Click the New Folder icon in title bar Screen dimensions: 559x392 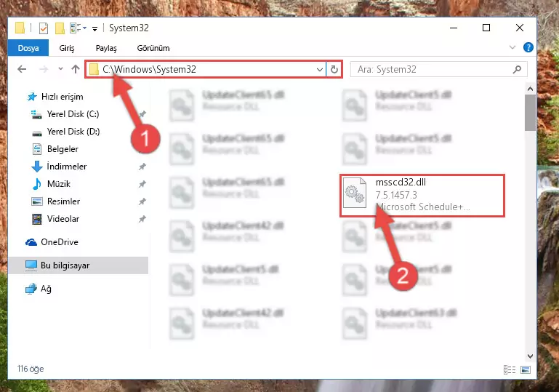coord(60,28)
